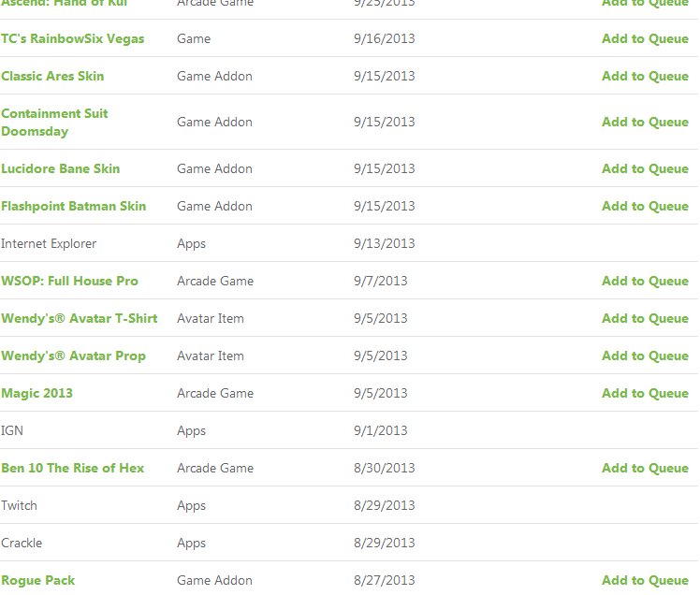Open the Rogue Pack link

38,580
